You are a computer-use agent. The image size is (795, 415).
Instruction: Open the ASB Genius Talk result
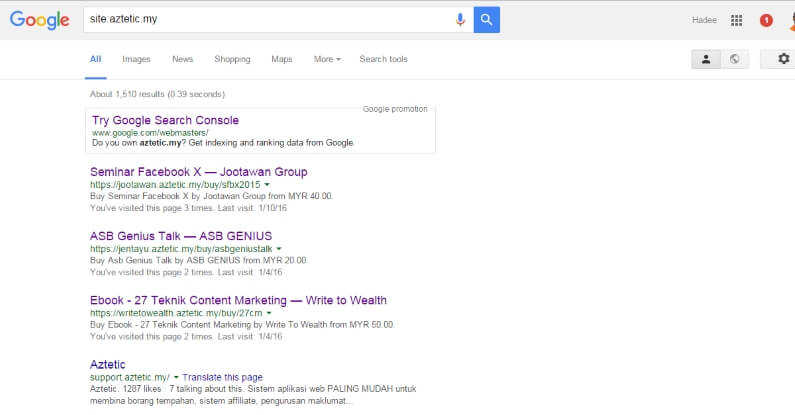[181, 236]
